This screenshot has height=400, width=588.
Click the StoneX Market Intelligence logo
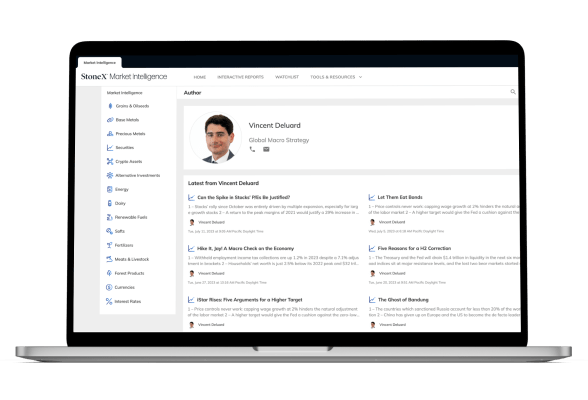coord(124,76)
